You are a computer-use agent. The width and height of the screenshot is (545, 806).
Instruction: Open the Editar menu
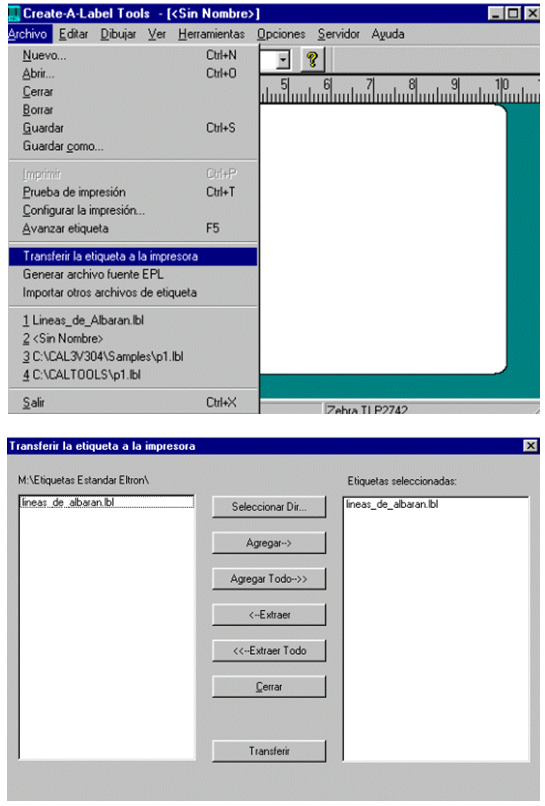[73, 34]
